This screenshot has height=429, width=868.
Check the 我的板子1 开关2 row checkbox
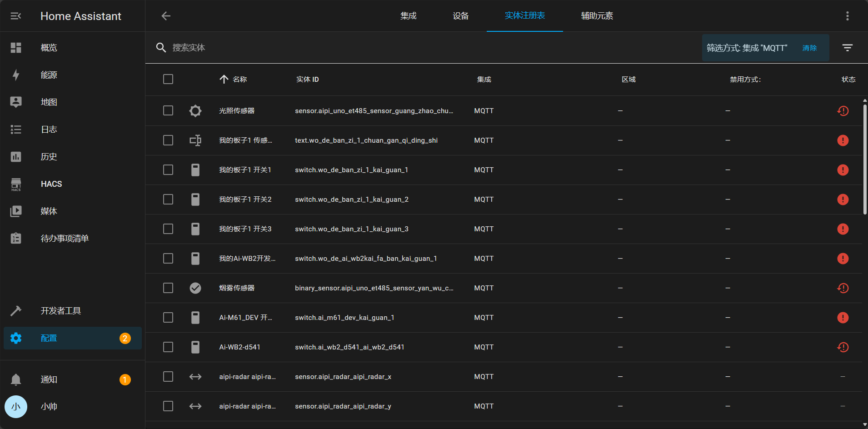click(168, 200)
